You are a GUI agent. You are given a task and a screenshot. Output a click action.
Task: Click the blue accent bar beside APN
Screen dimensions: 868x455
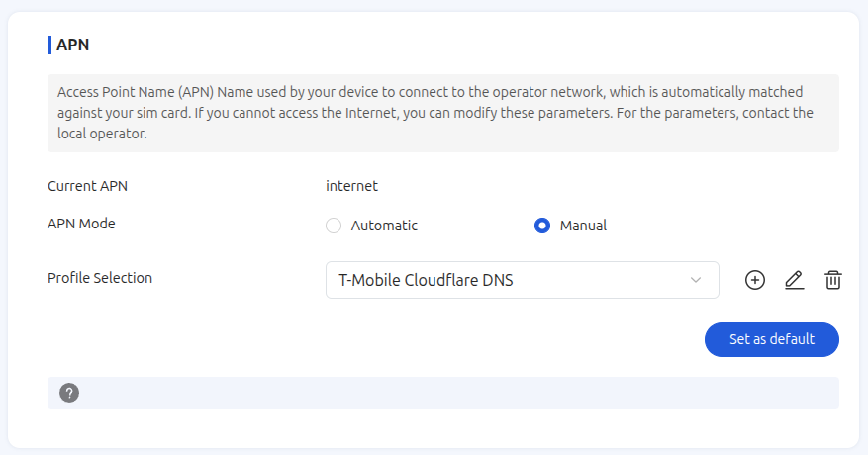coord(49,45)
